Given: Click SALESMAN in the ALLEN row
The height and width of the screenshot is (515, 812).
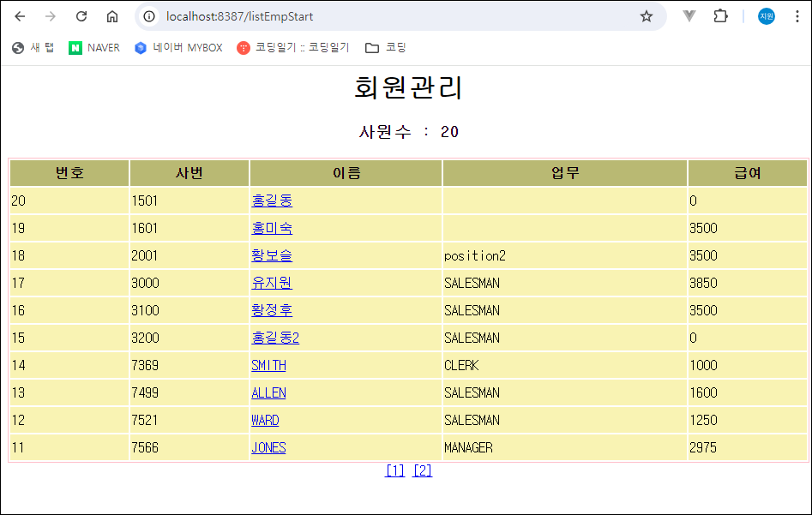Looking at the screenshot, I should (x=472, y=392).
